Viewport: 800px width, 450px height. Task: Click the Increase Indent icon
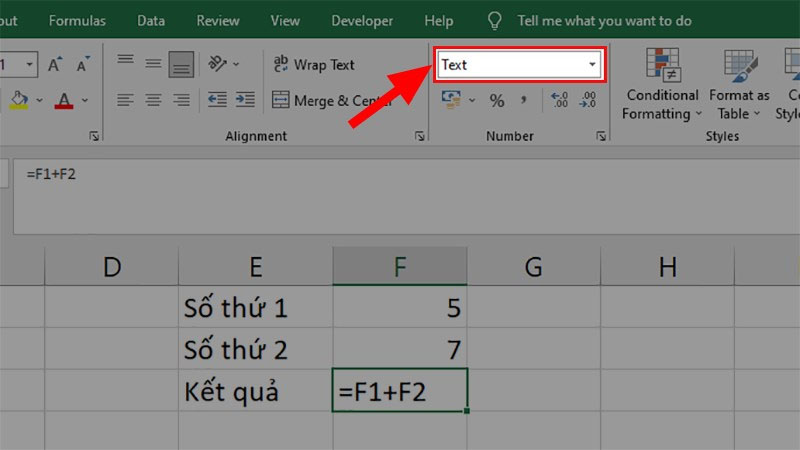244,100
